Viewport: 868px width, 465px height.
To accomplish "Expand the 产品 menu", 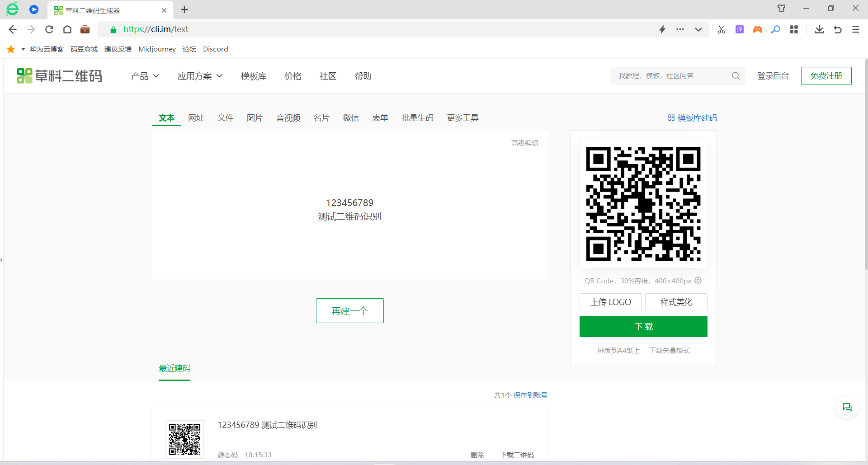I will (x=145, y=76).
